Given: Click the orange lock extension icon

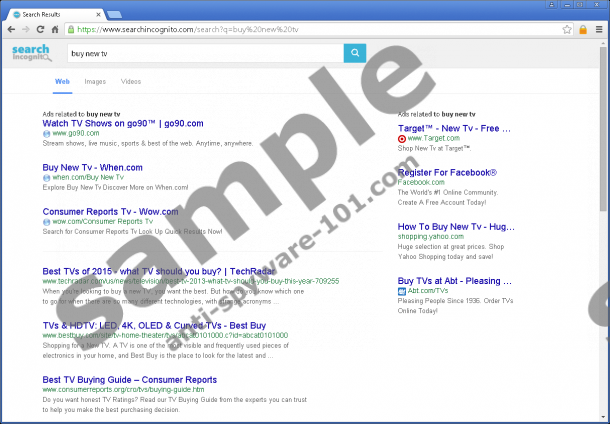Looking at the screenshot, I should [582, 29].
